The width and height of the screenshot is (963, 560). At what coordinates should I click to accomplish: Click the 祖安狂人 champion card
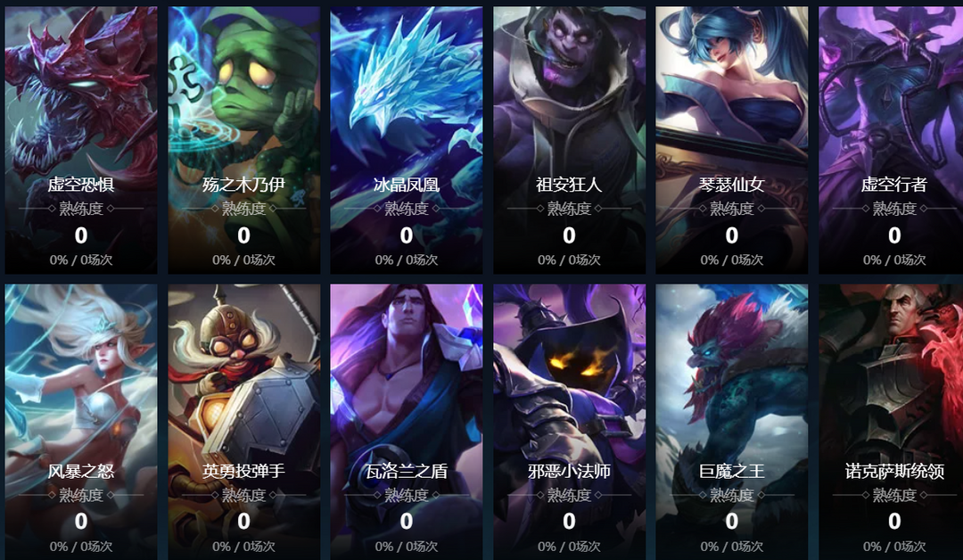point(569,140)
